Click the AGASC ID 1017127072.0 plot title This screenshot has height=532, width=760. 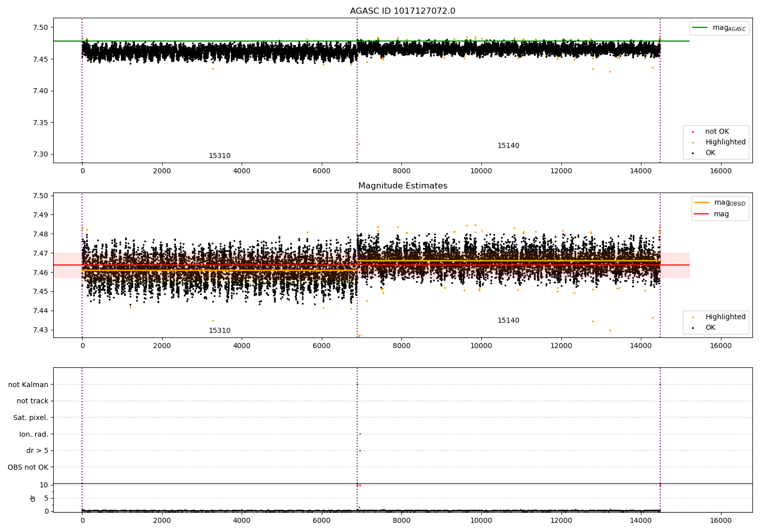[x=402, y=11]
